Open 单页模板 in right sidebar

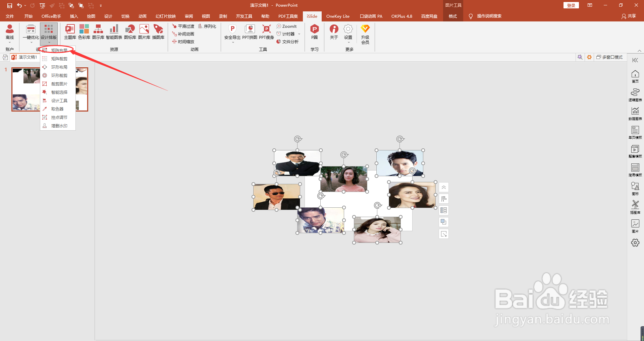click(x=635, y=133)
